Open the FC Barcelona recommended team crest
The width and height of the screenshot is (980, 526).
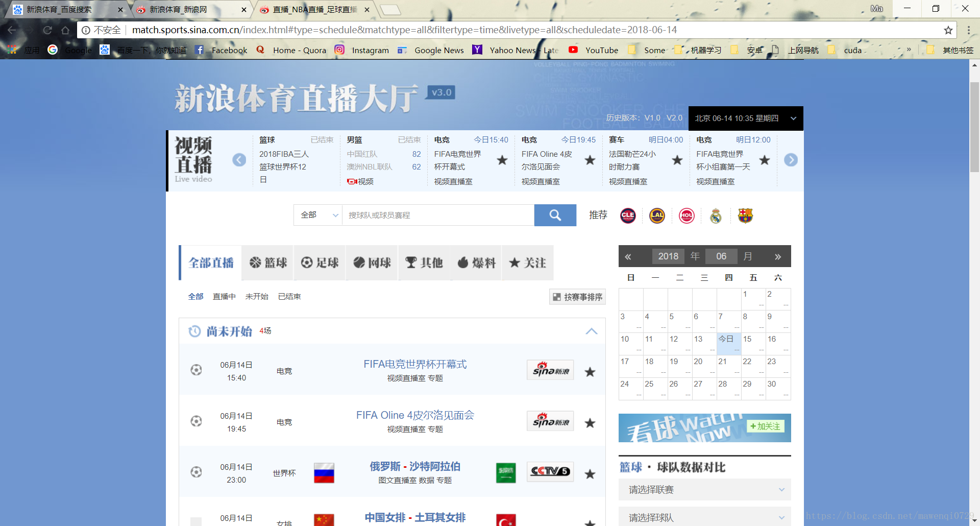point(745,216)
